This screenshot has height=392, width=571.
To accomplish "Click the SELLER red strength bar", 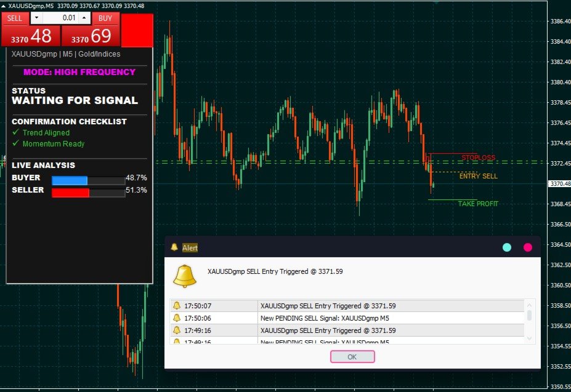I will 70,193.
